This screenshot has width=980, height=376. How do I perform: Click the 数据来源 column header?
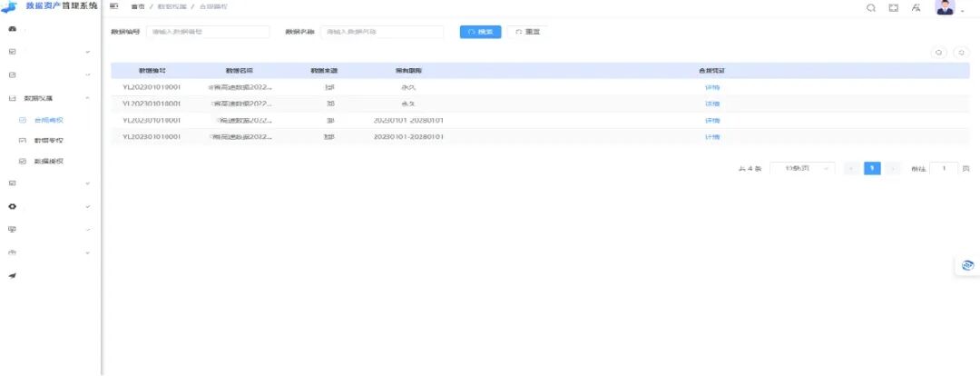[324, 71]
